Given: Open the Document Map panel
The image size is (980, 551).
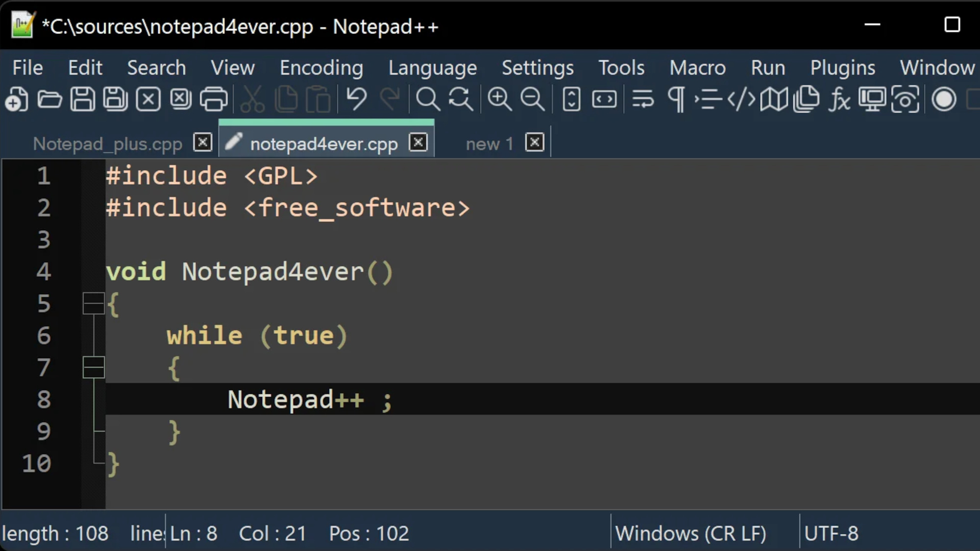Looking at the screenshot, I should click(x=774, y=99).
